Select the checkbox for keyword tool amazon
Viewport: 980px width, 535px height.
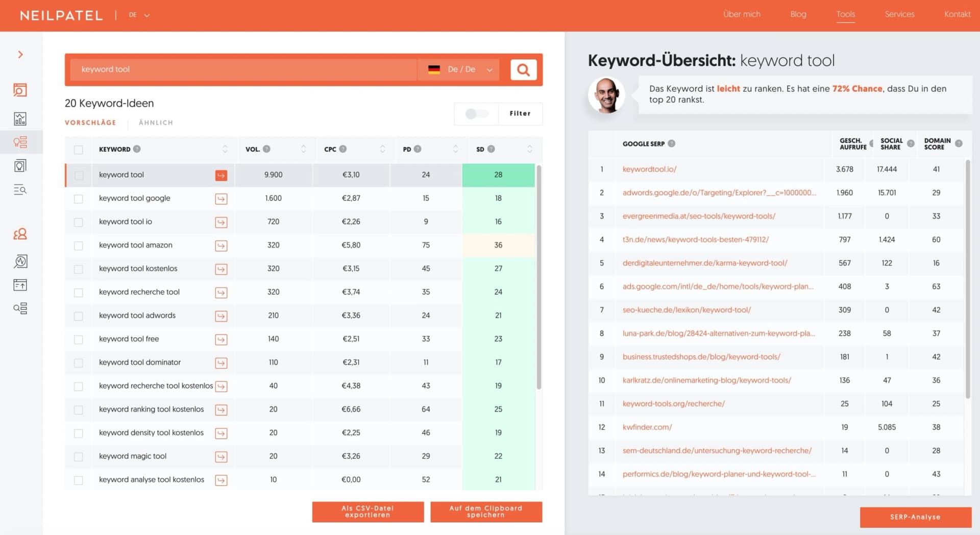[79, 245]
